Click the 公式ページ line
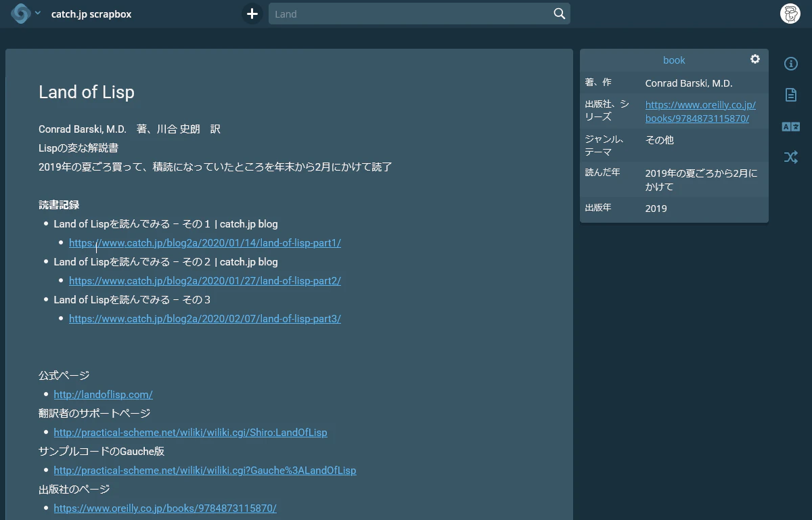 [64, 376]
